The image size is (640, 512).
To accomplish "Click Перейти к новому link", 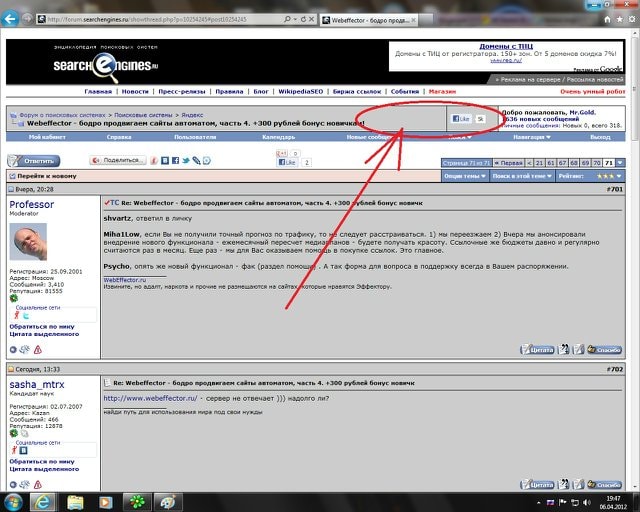I will click(47, 176).
